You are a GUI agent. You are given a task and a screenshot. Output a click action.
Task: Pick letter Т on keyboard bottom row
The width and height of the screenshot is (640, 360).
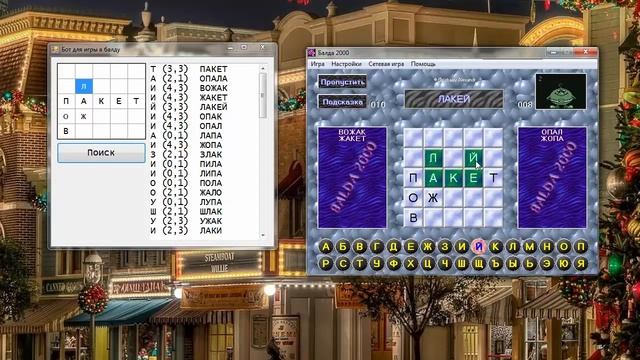pos(360,264)
